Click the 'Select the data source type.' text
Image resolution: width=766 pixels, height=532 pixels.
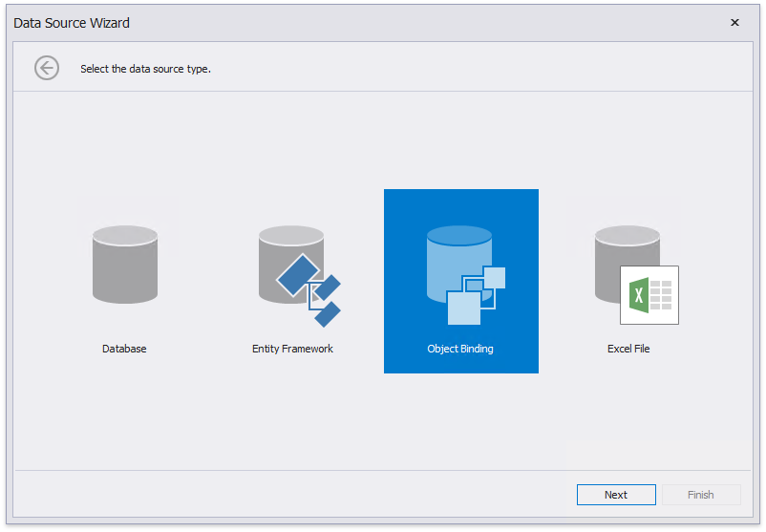click(x=145, y=69)
